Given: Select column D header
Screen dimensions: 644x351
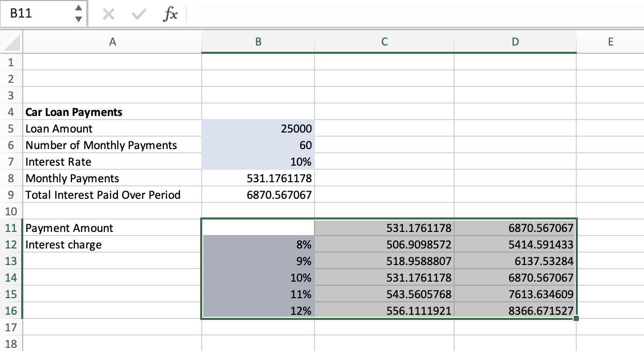Looking at the screenshot, I should pyautogui.click(x=515, y=42).
